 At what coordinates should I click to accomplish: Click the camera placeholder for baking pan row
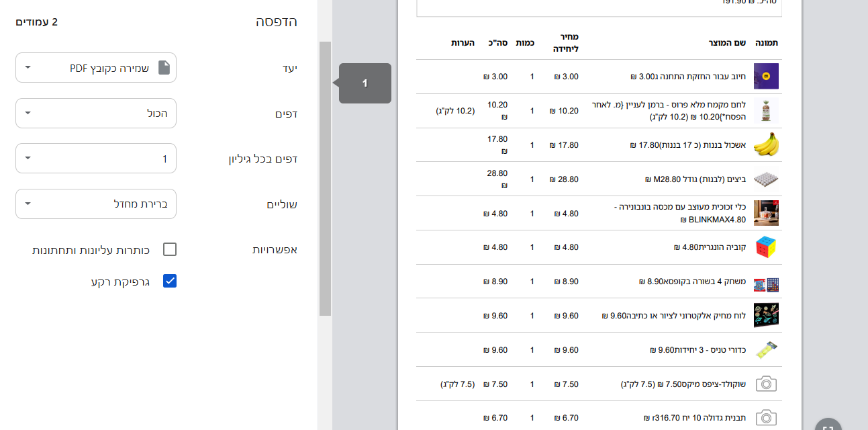pos(766,418)
